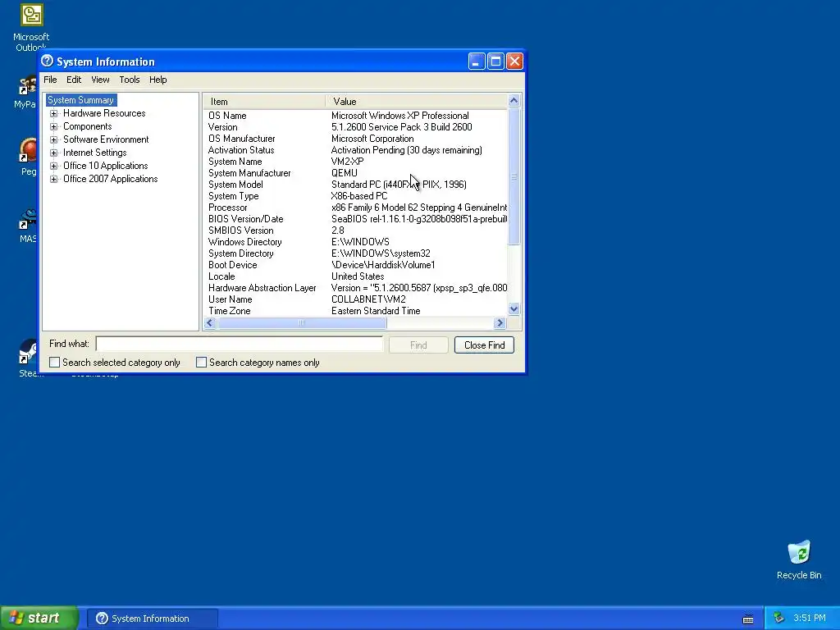
Task: Open the View menu
Action: click(100, 80)
